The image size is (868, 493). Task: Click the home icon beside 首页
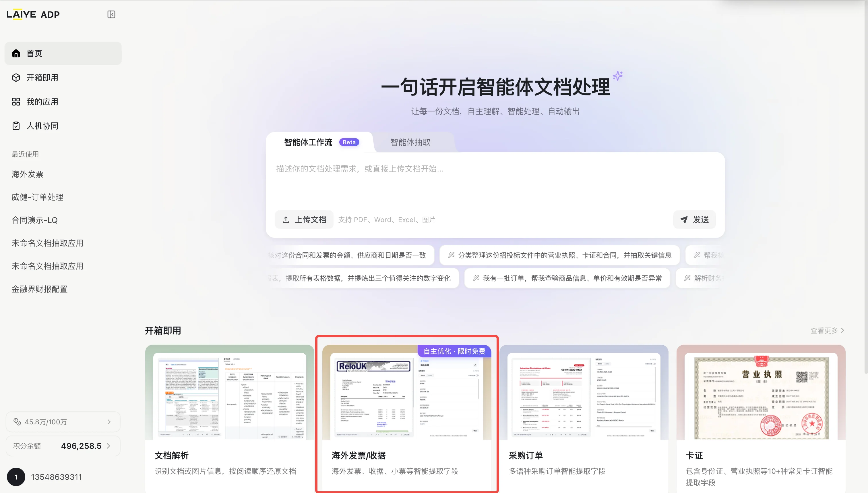pyautogui.click(x=16, y=53)
